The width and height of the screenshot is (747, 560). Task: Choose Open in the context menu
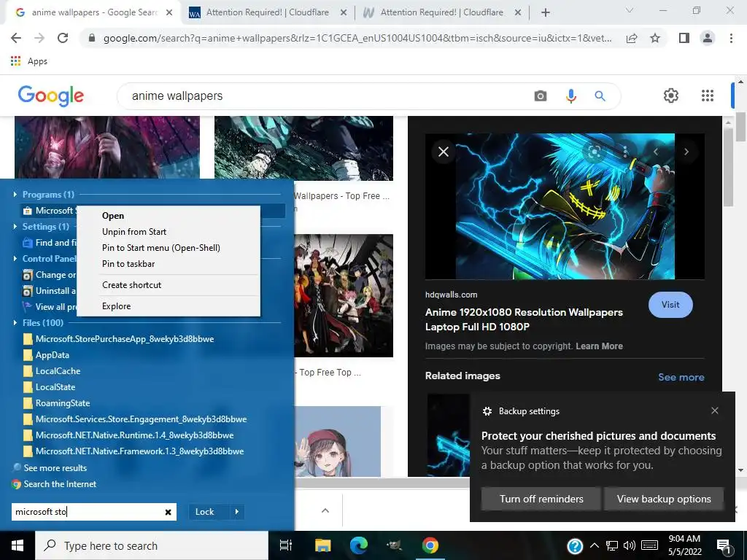coord(113,216)
